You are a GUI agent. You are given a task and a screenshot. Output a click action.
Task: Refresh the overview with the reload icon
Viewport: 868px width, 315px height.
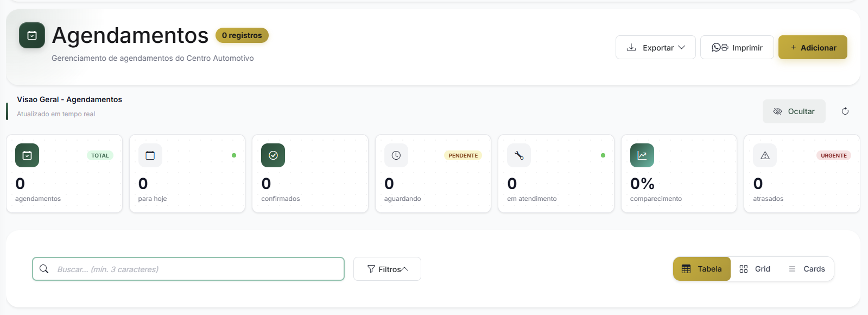pyautogui.click(x=845, y=111)
